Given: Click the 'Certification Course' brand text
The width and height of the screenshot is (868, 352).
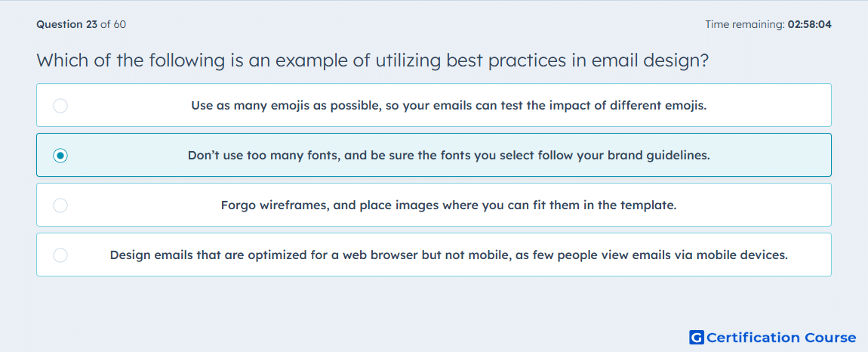Looking at the screenshot, I should 781,338.
